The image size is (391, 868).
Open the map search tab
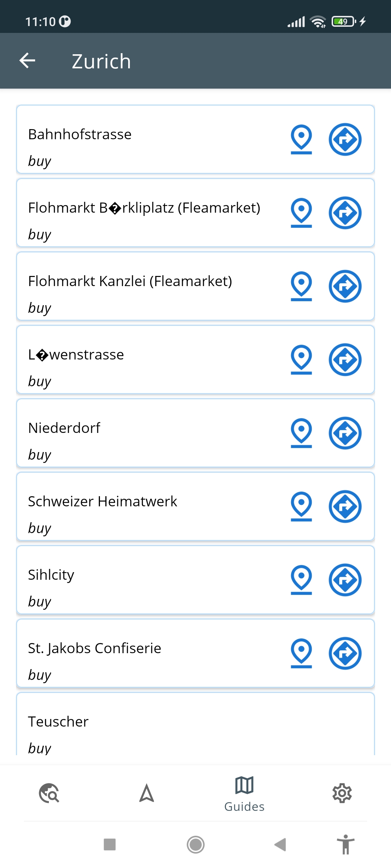point(49,793)
